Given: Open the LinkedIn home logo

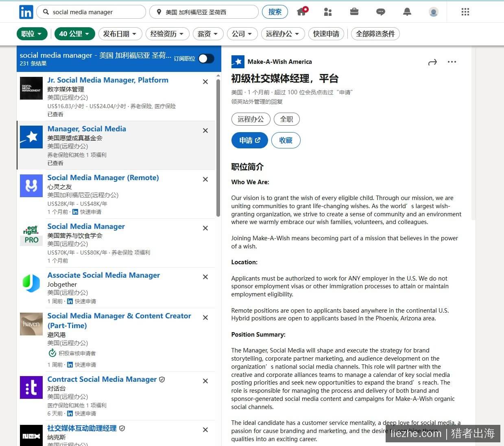Looking at the screenshot, I should pos(26,12).
